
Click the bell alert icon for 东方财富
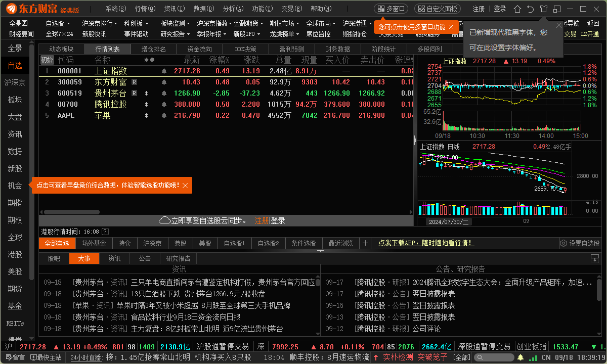[x=164, y=82]
